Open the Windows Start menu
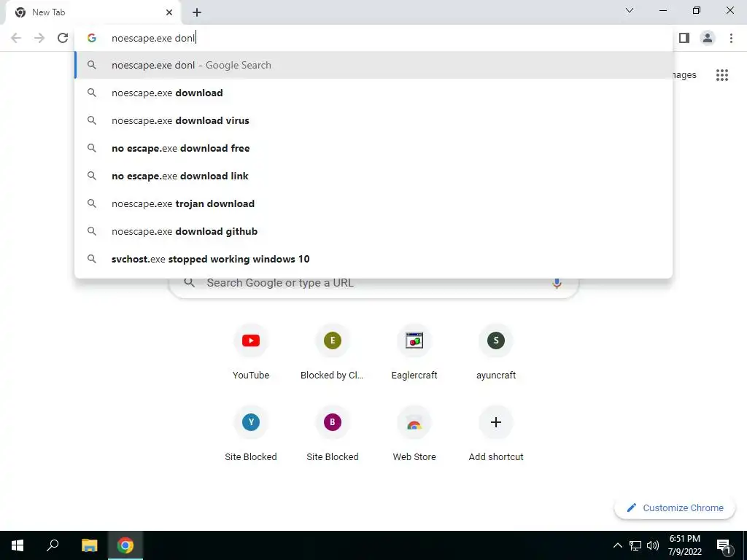 (18, 545)
